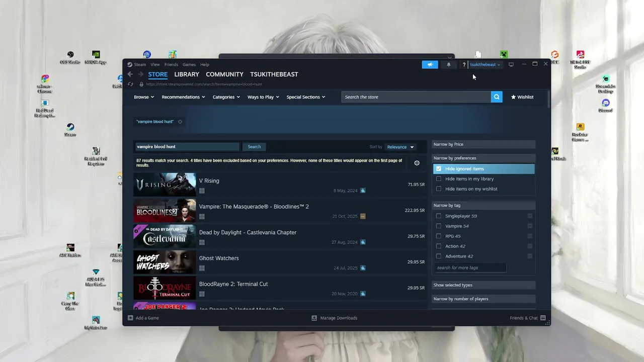Switch to the COMMUNITY tab

[x=224, y=74]
